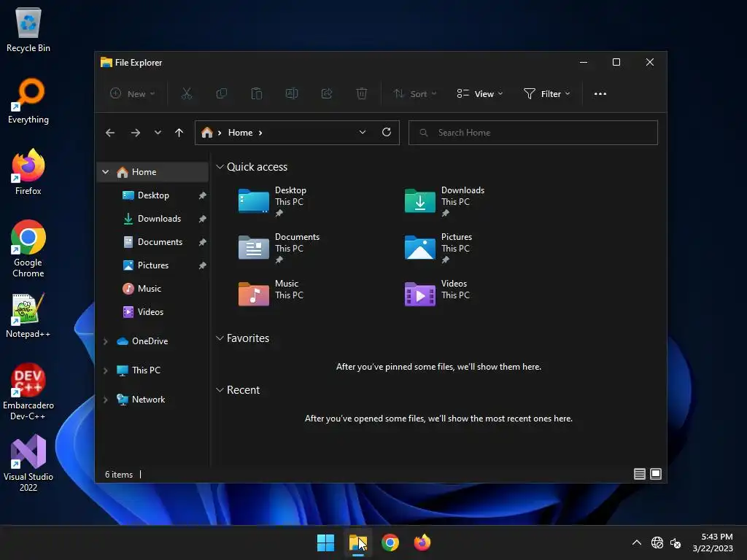Image resolution: width=747 pixels, height=560 pixels.
Task: Select Recycle Bin desktop icon
Action: pos(28,29)
